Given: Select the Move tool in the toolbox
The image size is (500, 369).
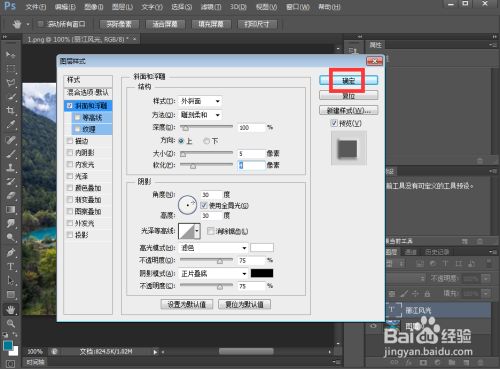Looking at the screenshot, I should pos(10,54).
